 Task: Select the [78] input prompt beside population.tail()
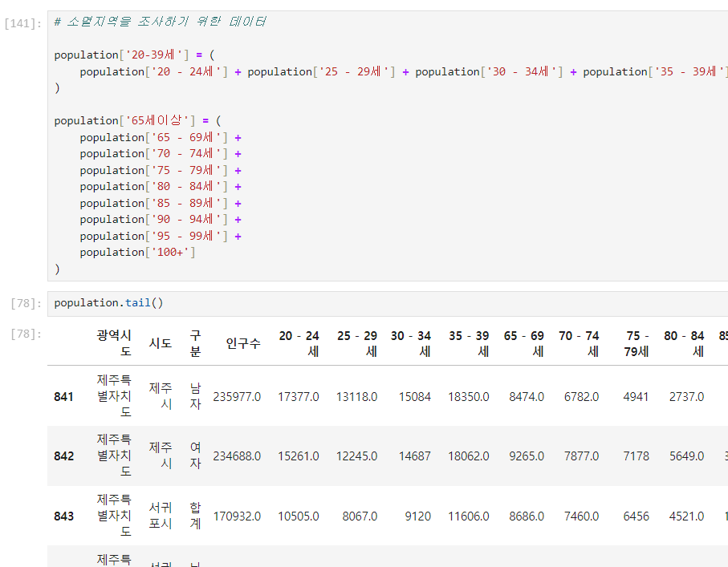click(26, 303)
